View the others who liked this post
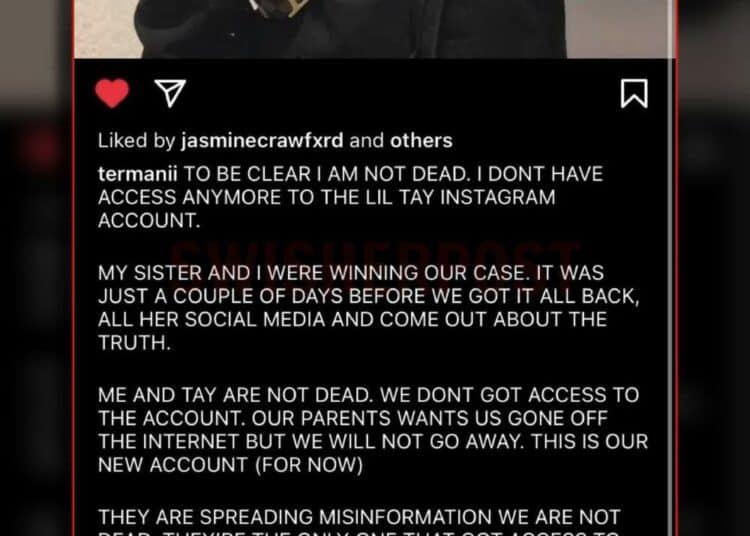 point(421,141)
